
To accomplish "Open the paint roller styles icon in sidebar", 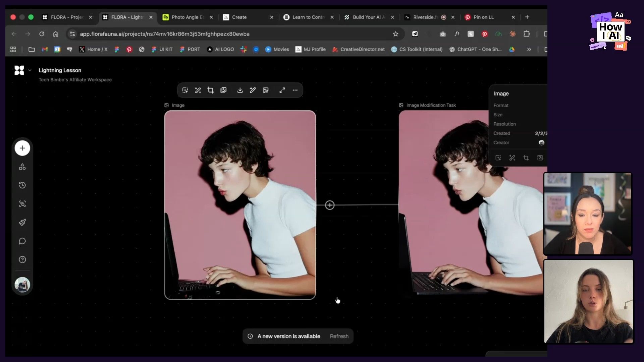I will (x=22, y=223).
